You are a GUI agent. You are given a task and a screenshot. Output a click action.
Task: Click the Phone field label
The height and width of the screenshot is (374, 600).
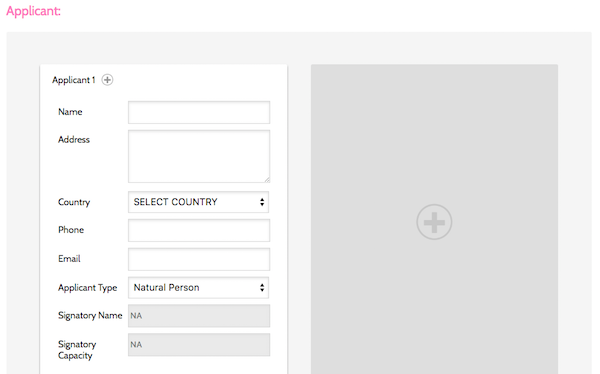(71, 230)
